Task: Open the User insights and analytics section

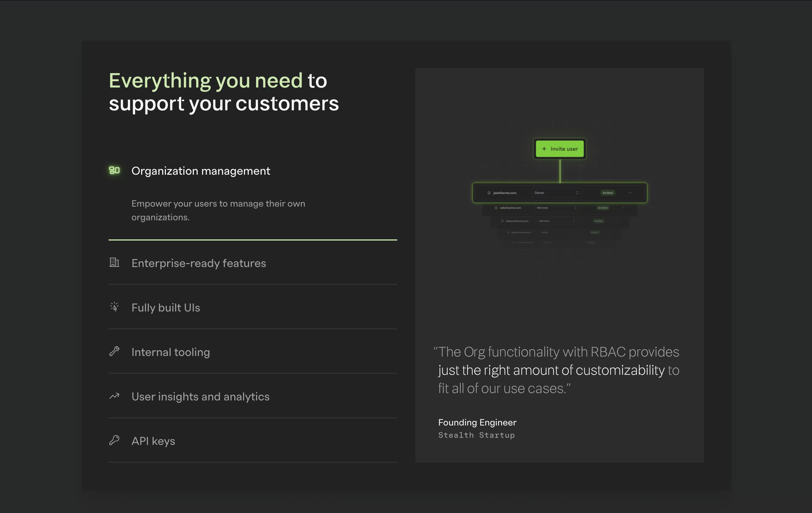Action: (200, 397)
